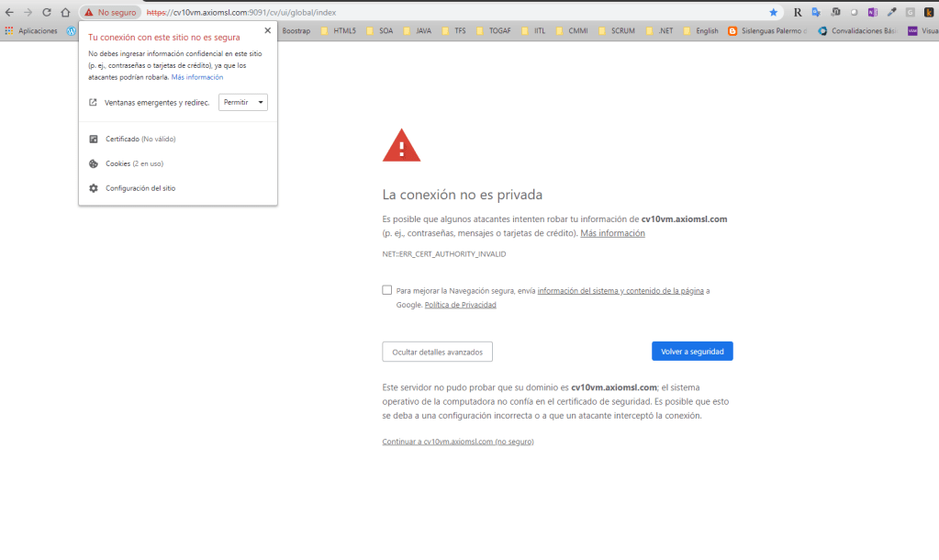The image size is (939, 560).
Task: Open the OneNote clipper extension
Action: coord(872,12)
